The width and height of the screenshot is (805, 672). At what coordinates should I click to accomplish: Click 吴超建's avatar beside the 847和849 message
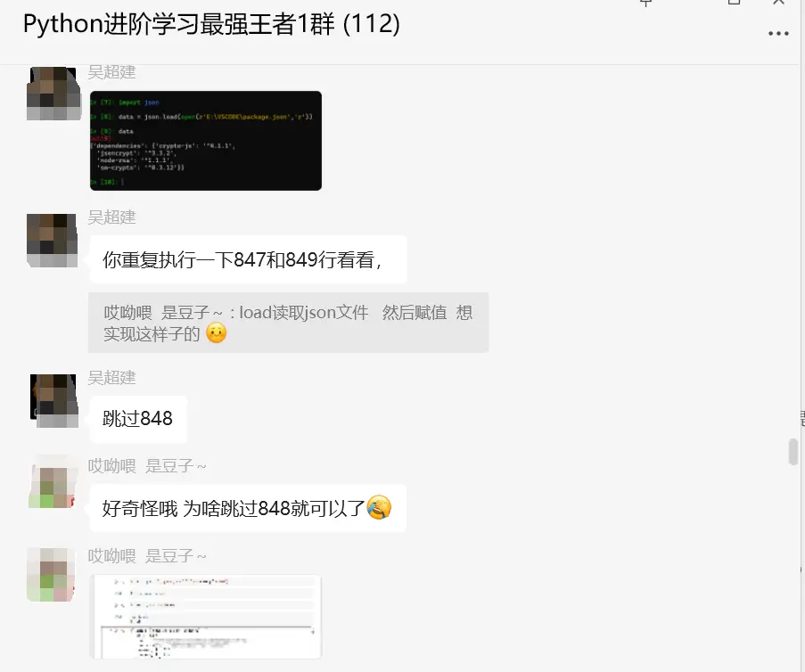pos(53,241)
